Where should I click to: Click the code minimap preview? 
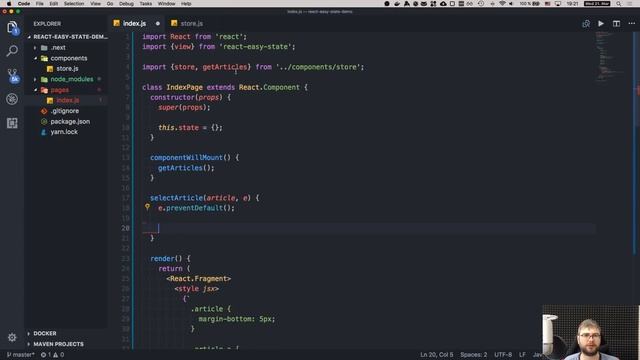tap(609, 56)
